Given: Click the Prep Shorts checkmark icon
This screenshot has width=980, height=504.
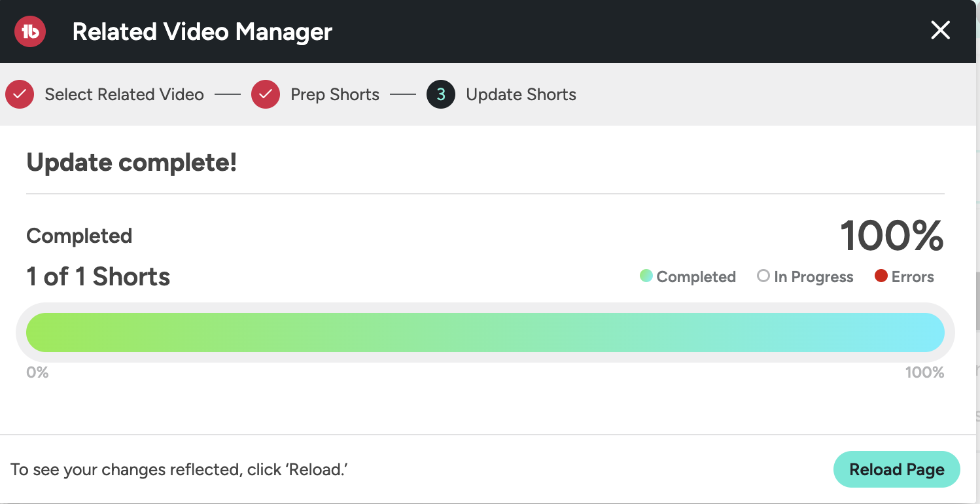Looking at the screenshot, I should click(266, 95).
